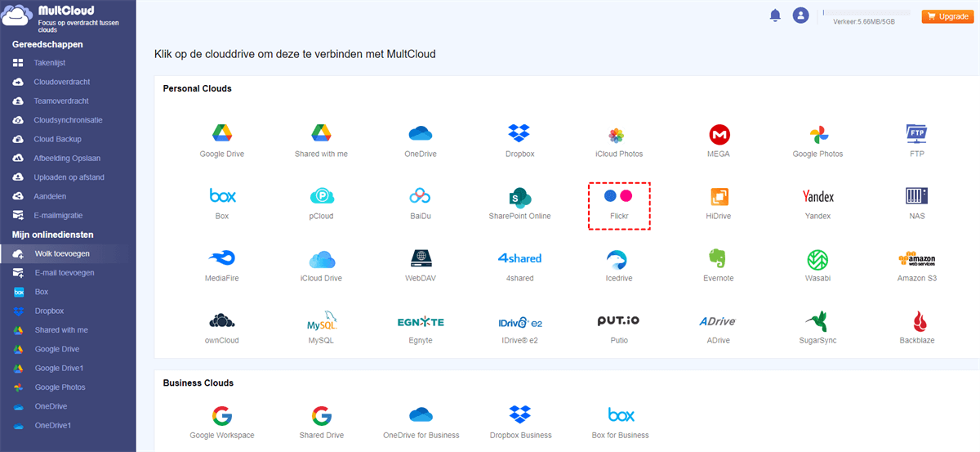Select Google Workspace business cloud
Screen dimensions: 980x452
coord(221,415)
